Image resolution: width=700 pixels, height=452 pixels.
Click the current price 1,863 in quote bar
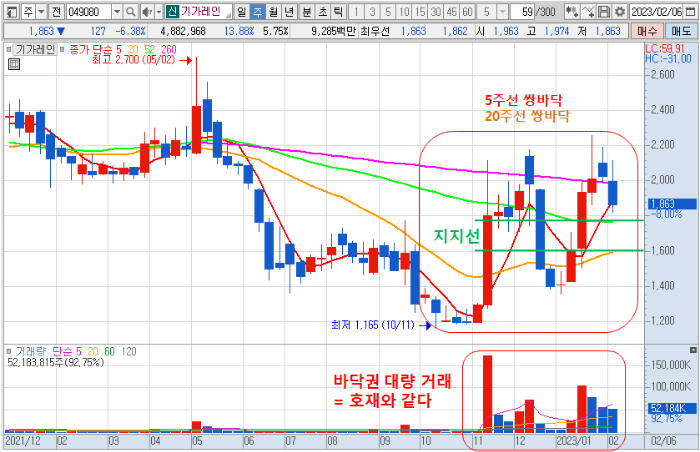[41, 31]
